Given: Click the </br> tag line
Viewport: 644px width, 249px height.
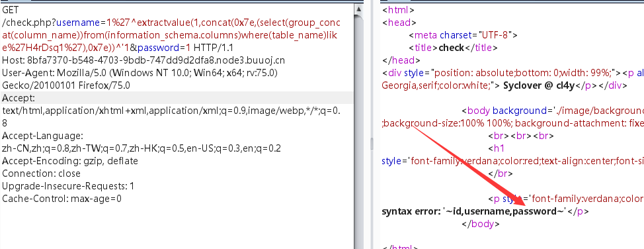Looking at the screenshot, I should coord(501,174).
